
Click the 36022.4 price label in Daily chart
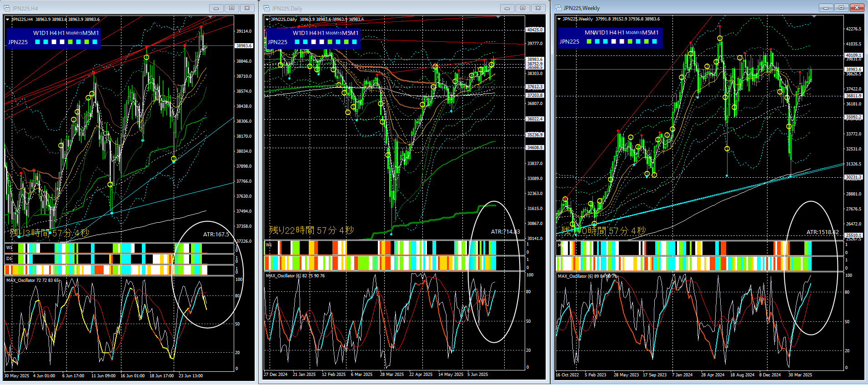(535, 119)
